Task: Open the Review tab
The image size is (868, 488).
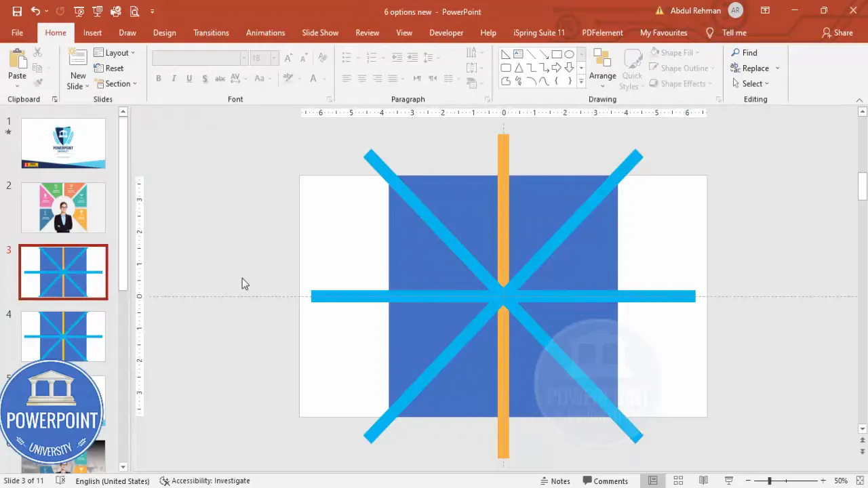Action: pos(368,33)
